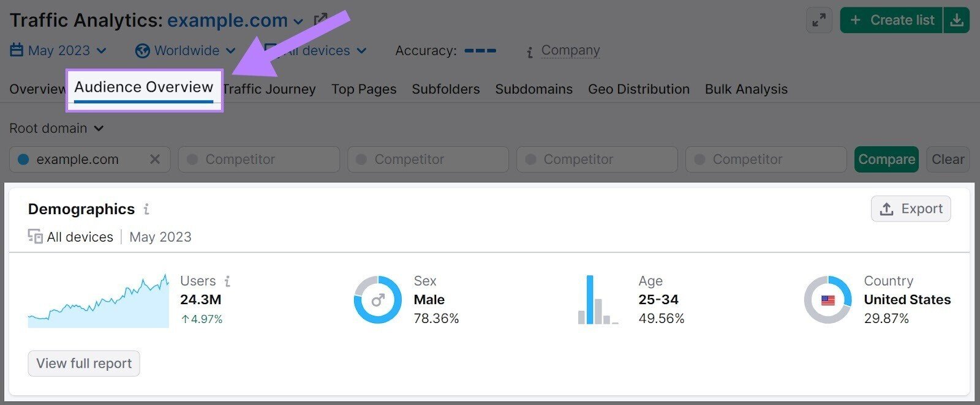
Task: Click the calendar icon next to May 2023
Action: (x=15, y=50)
